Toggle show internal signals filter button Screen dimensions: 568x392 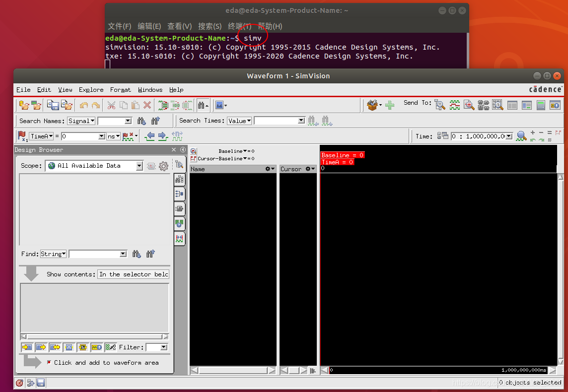69,347
